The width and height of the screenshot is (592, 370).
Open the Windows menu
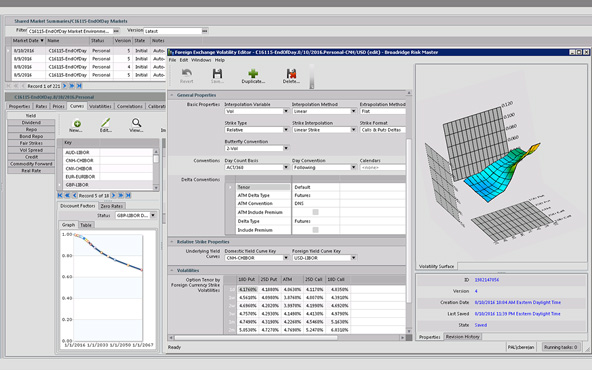(201, 60)
